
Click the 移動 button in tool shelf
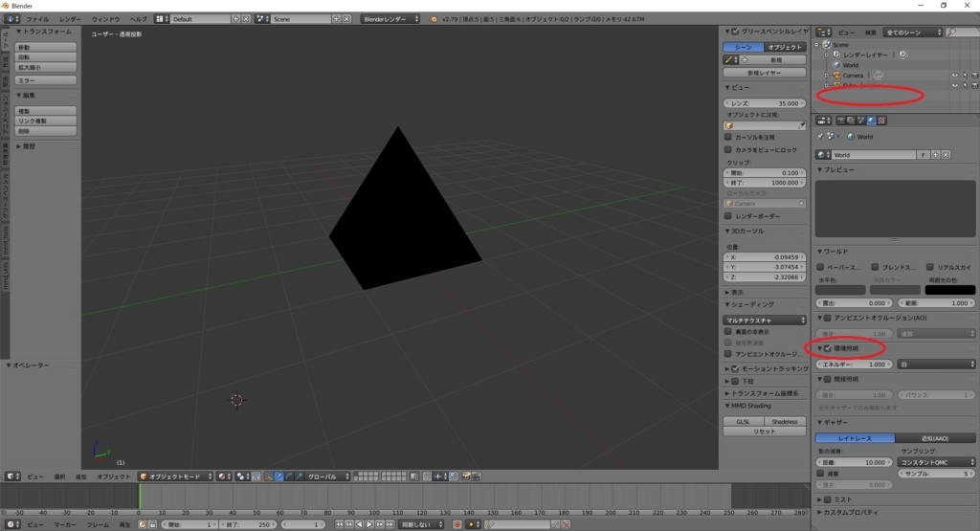[46, 48]
